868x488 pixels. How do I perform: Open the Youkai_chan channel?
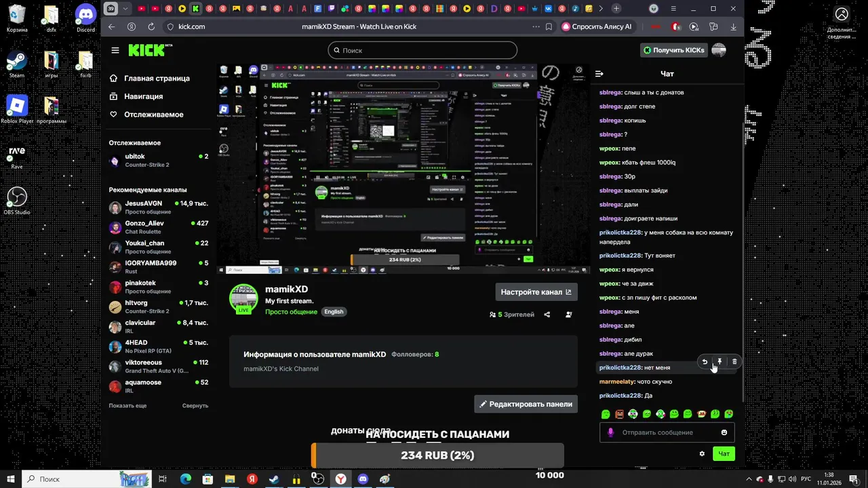159,247
